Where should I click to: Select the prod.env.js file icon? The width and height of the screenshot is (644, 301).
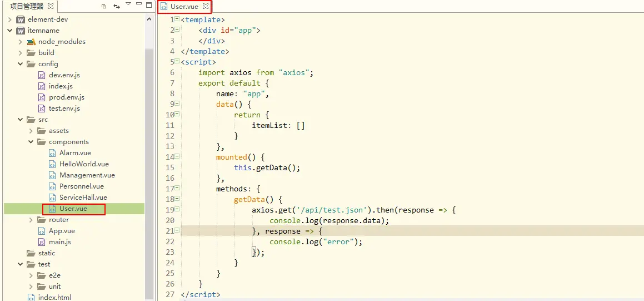(x=42, y=97)
